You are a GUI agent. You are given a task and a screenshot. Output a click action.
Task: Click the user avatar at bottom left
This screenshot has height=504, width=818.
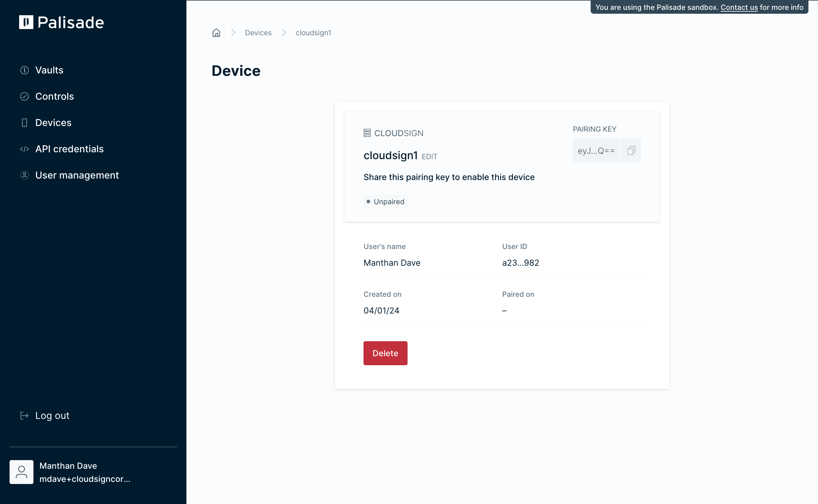coord(21,472)
